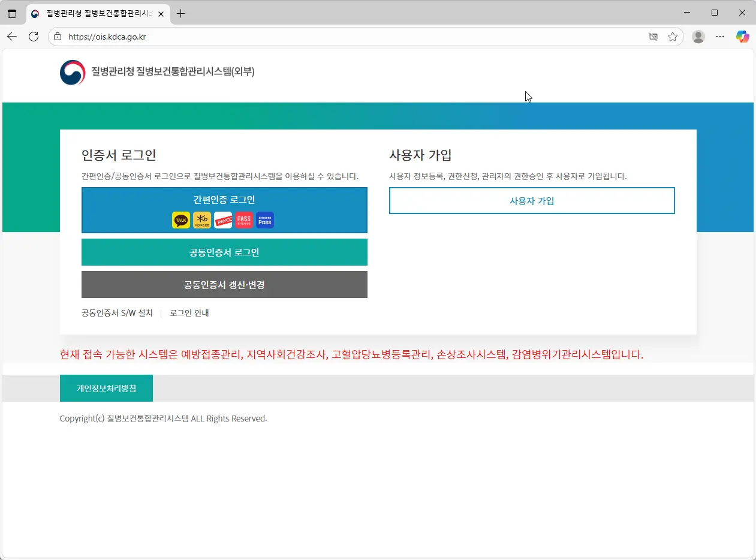
Task: Select the 질병관리청 질병보건통합관리시스템 tab
Action: point(98,13)
